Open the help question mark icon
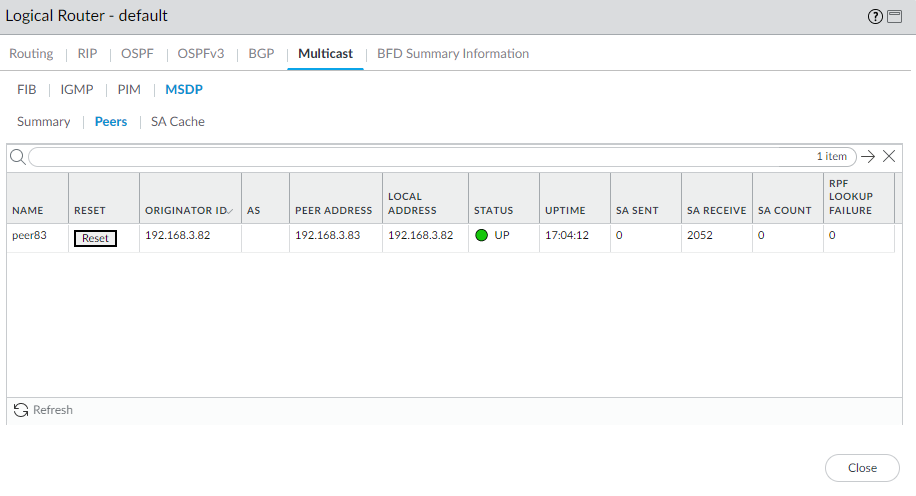 coord(876,17)
